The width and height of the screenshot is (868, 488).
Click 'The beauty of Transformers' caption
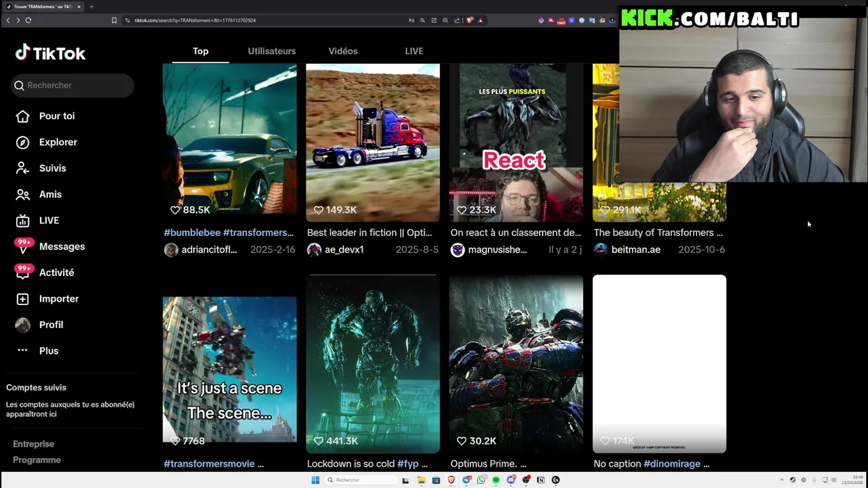point(658,232)
